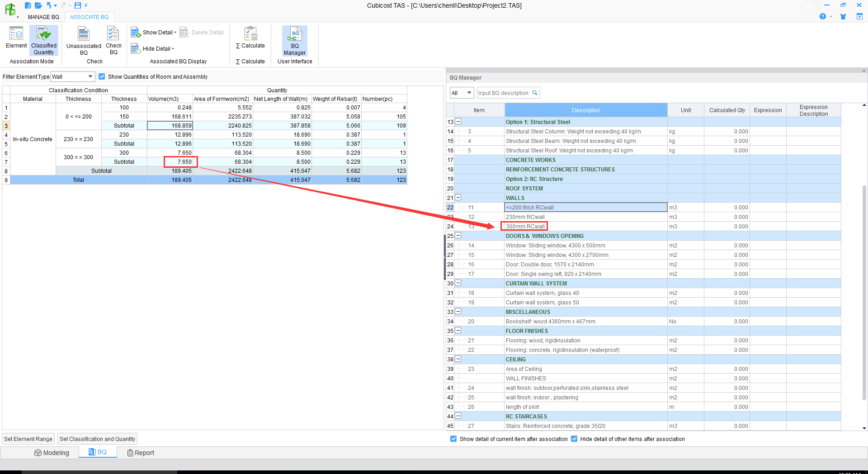Click the search icon in BQ description
The height and width of the screenshot is (474, 868).
pos(535,93)
